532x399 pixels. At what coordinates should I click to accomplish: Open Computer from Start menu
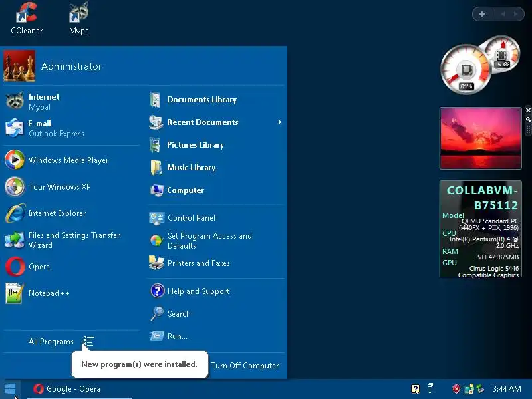coord(215,190)
